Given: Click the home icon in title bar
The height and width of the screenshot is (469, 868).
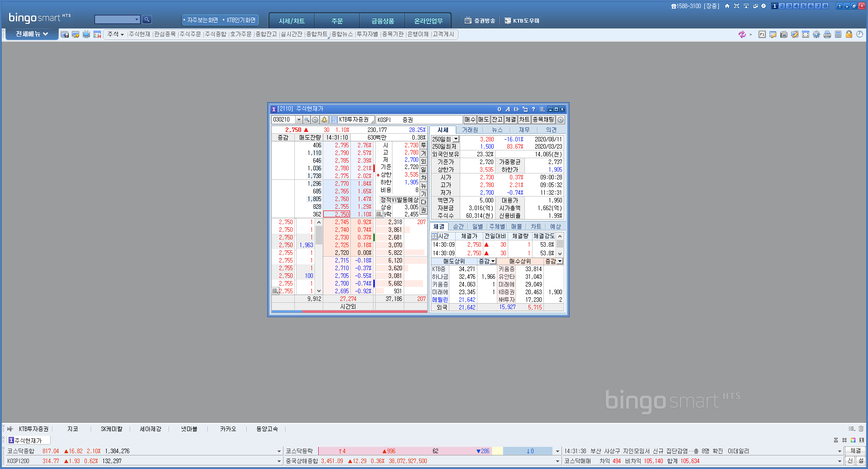Looking at the screenshot, I should (x=727, y=6).
